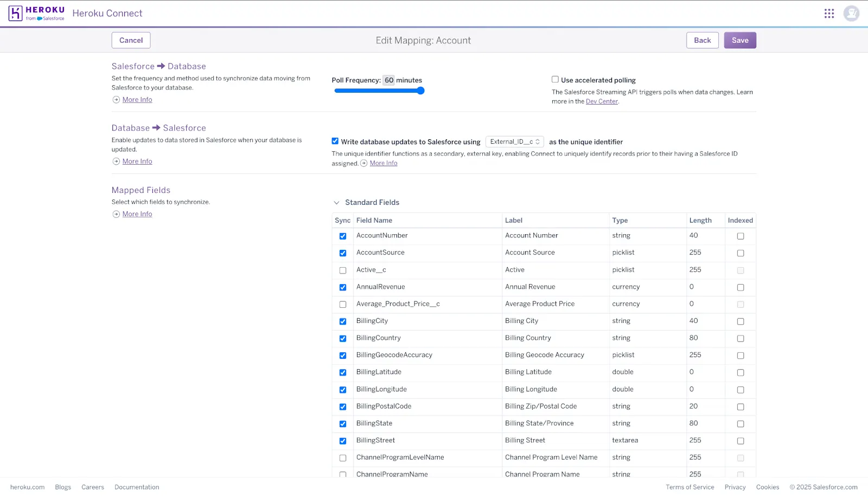Open the user avatar menu
The height and width of the screenshot is (497, 868).
click(x=851, y=14)
